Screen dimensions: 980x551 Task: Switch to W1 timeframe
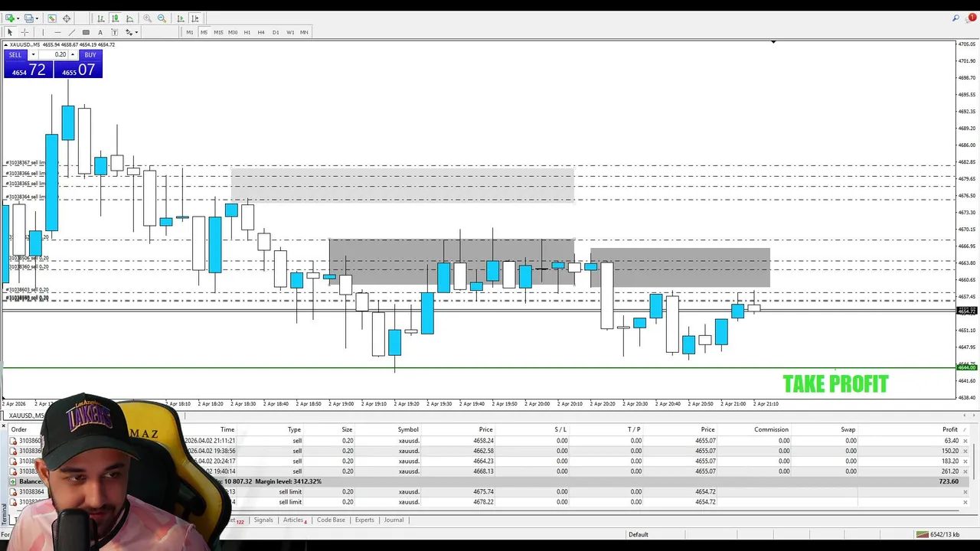[x=290, y=32]
